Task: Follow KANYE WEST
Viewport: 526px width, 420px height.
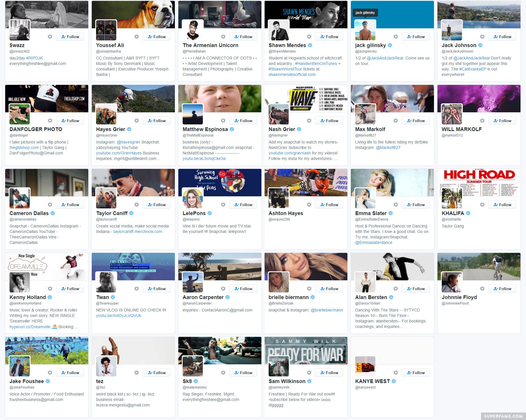Action: (415, 373)
